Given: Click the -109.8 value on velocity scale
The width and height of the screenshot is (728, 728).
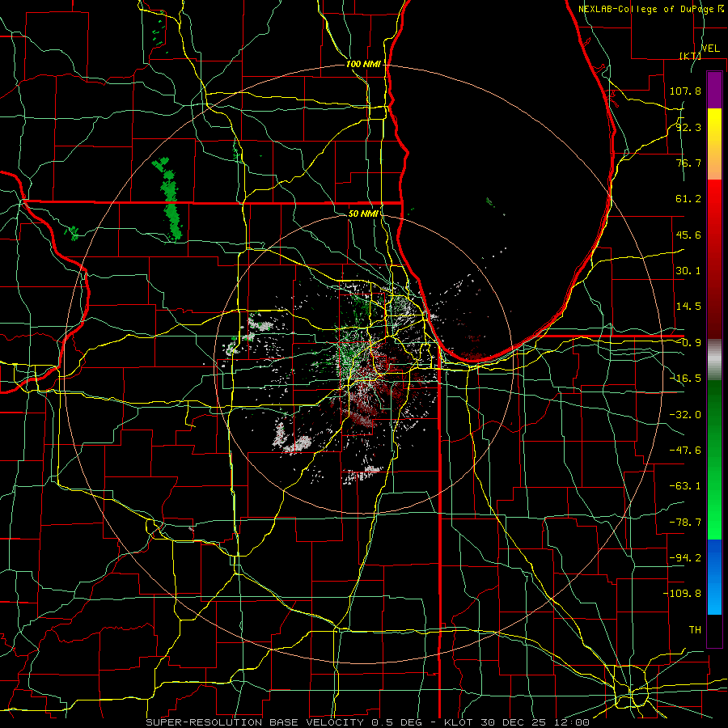Looking at the screenshot, I should [x=682, y=594].
